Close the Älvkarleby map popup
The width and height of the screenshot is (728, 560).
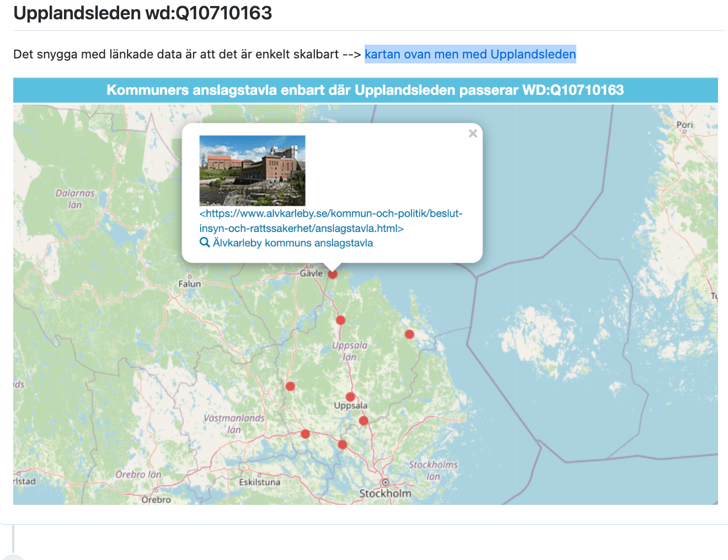[473, 133]
